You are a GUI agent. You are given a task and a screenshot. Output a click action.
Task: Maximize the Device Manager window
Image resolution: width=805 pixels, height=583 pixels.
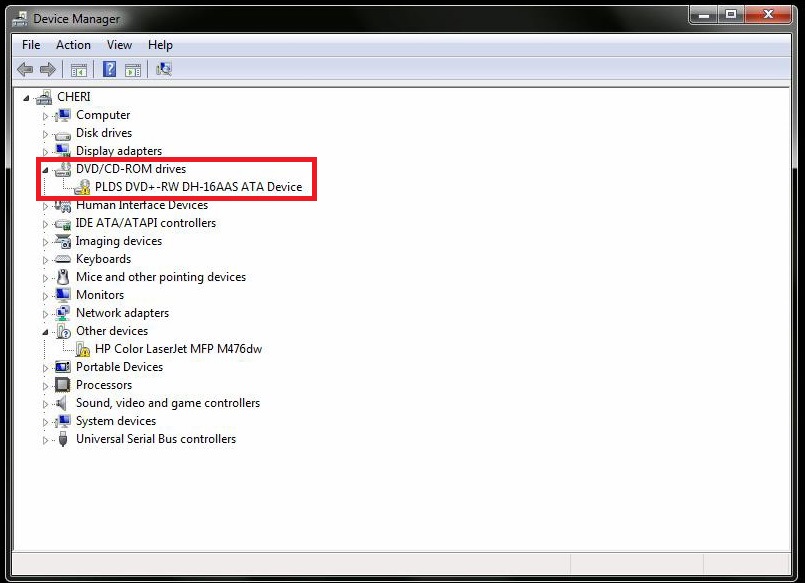point(731,15)
